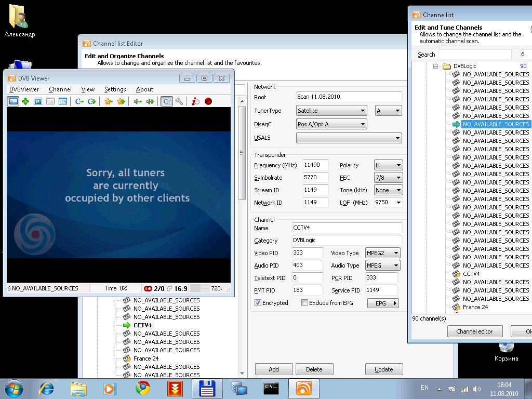Screen dimensions: 532x399
Task: Click the Channel minus toolbar icon
Action: pyautogui.click(x=79, y=102)
